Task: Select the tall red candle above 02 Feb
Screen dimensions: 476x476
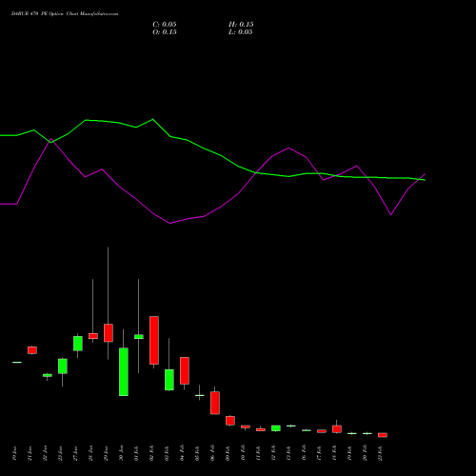Action: [x=154, y=340]
